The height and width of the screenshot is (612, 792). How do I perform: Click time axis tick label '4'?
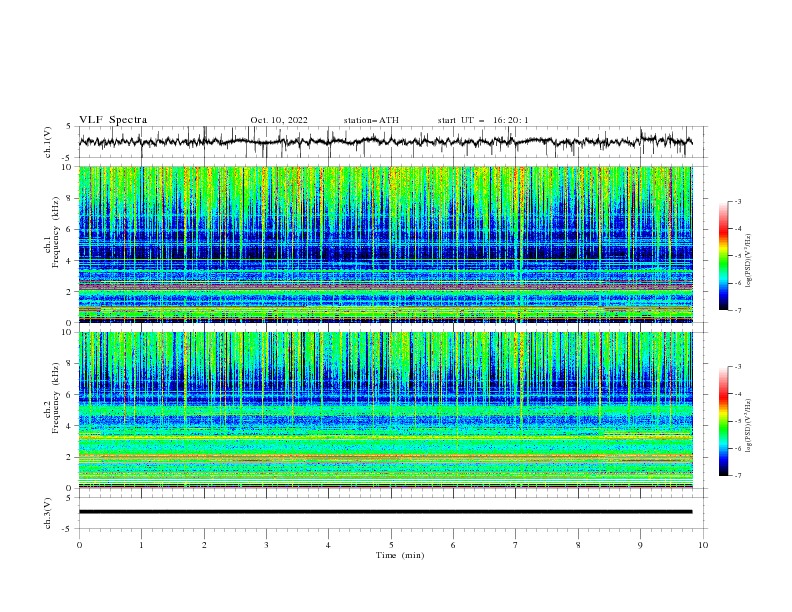[x=328, y=545]
